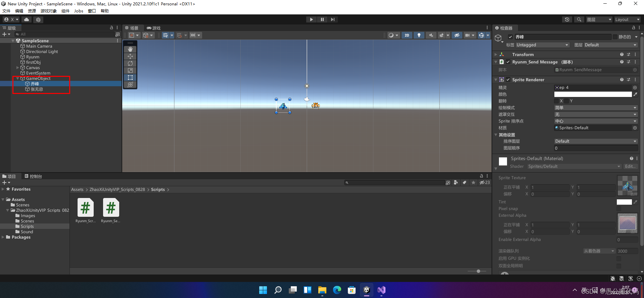Select Directional Light in hierarchy
This screenshot has height=298, width=644.
(x=42, y=52)
